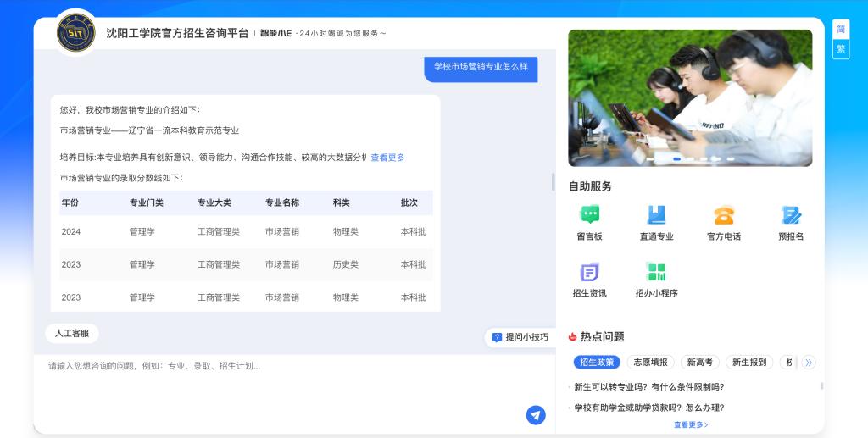This screenshot has width=868, height=438.
Task: Click the active banner carousel indicator dot
Action: 677,158
